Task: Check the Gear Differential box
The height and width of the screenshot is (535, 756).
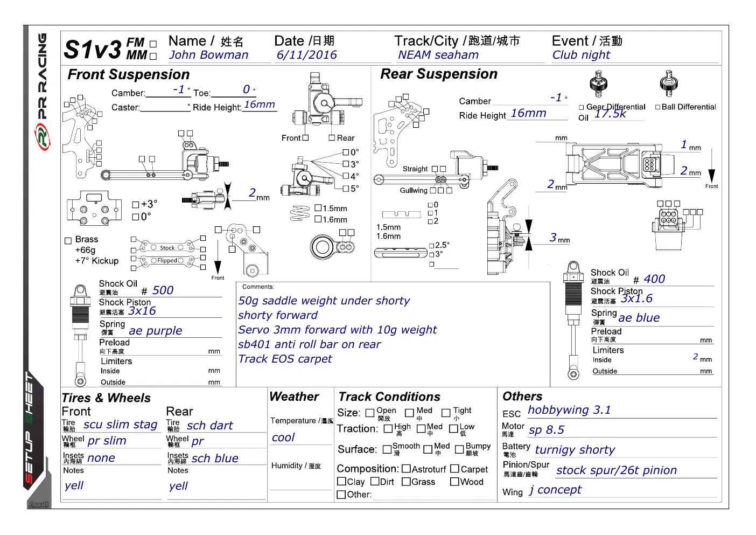Action: pyautogui.click(x=582, y=107)
